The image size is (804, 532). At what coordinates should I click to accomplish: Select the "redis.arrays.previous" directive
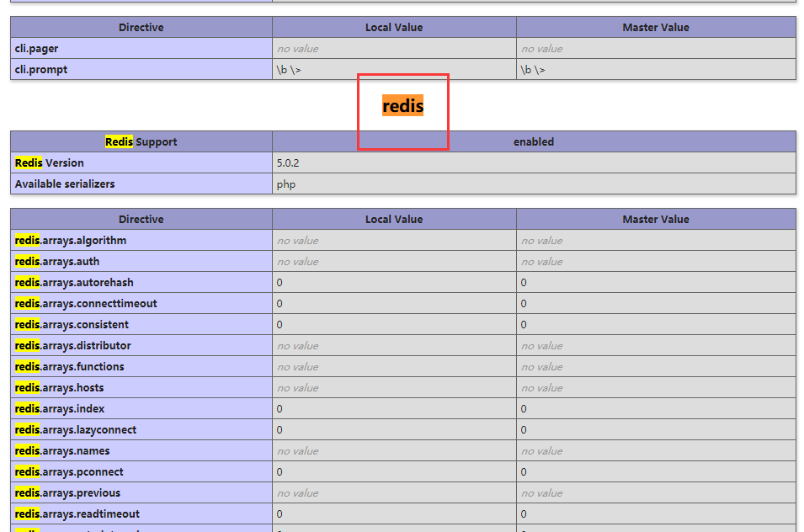click(67, 492)
